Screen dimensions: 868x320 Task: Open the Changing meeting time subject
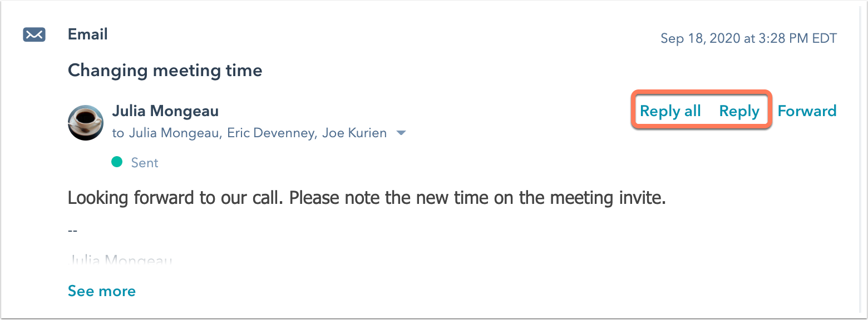(x=165, y=71)
